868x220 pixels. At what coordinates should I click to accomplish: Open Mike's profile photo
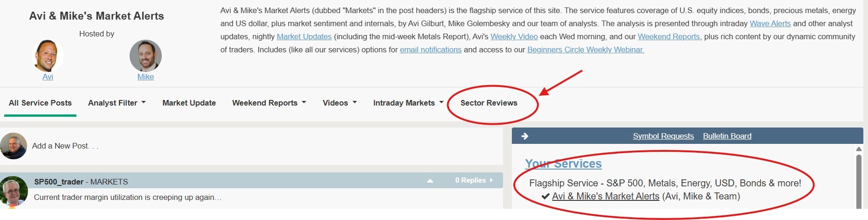coord(145,56)
